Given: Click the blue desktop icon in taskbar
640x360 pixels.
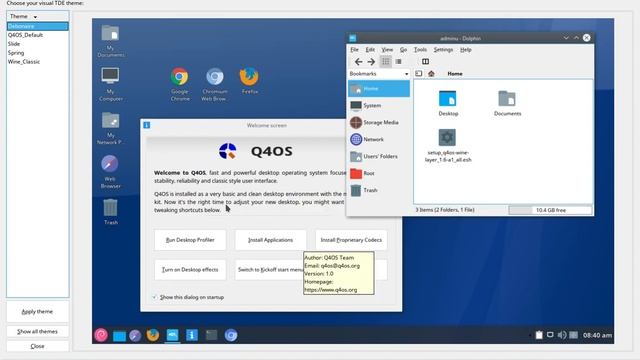Looking at the screenshot, I should coord(119,336).
